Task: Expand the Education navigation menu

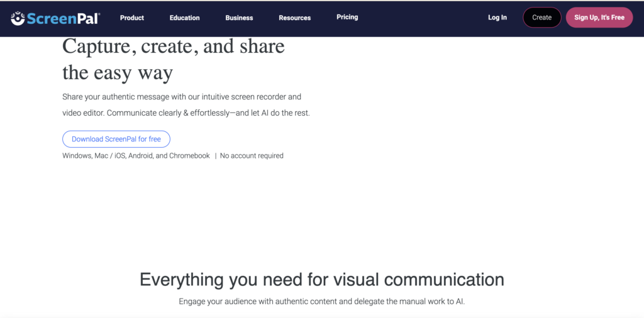Action: pyautogui.click(x=184, y=18)
